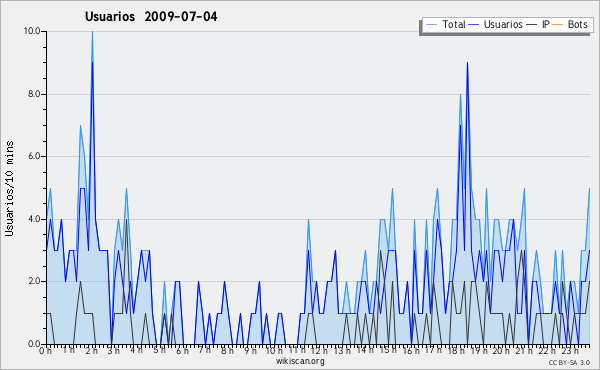The image size is (600, 370).
Task: Click the "5 h" x-axis label
Action: tap(159, 350)
